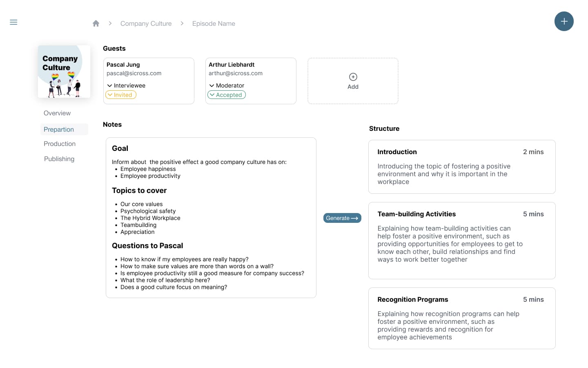Open the Invited status dropdown
This screenshot has width=588, height=368.
[121, 95]
